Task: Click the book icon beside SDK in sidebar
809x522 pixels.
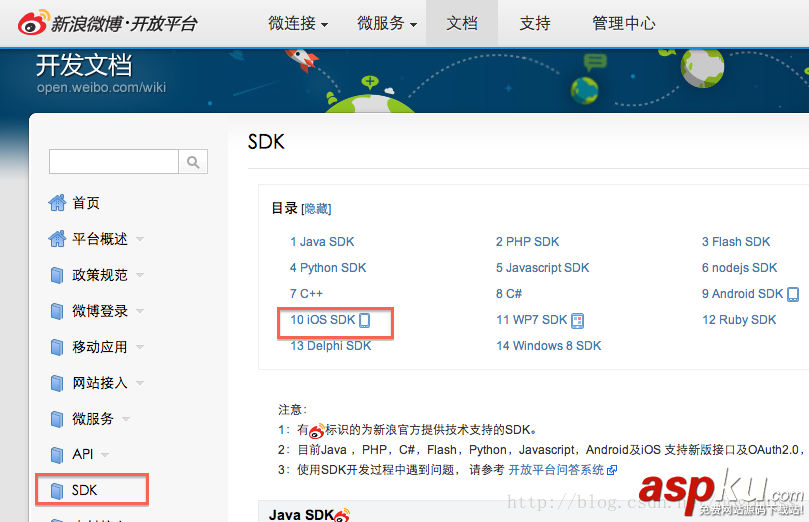Action: coord(57,491)
